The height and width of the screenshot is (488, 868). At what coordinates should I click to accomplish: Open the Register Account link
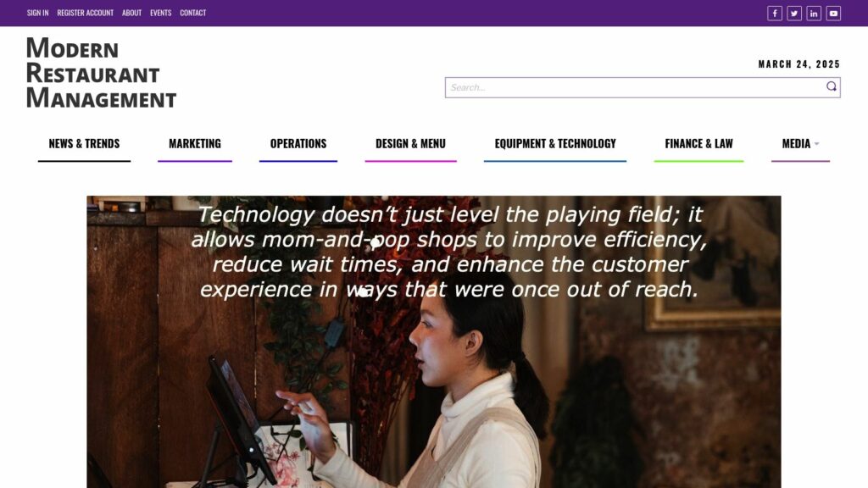pyautogui.click(x=86, y=13)
